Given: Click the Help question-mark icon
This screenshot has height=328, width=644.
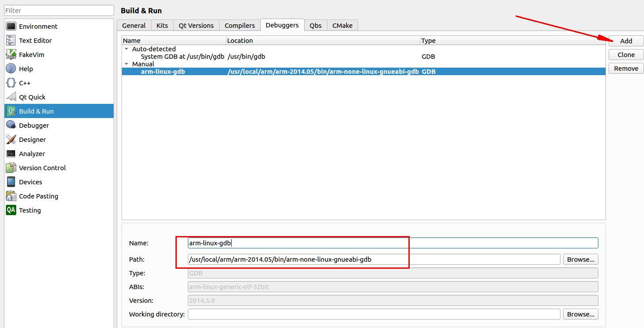Looking at the screenshot, I should coord(11,69).
